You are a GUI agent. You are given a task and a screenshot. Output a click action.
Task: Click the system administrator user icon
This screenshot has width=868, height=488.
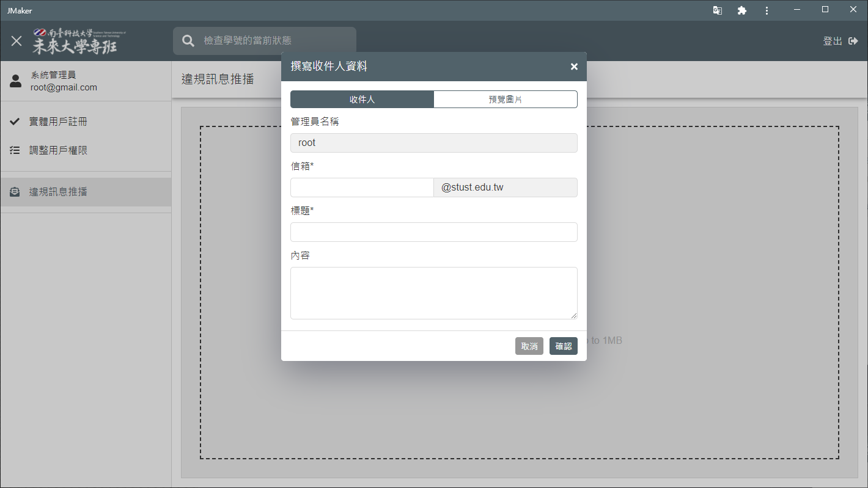click(x=16, y=81)
